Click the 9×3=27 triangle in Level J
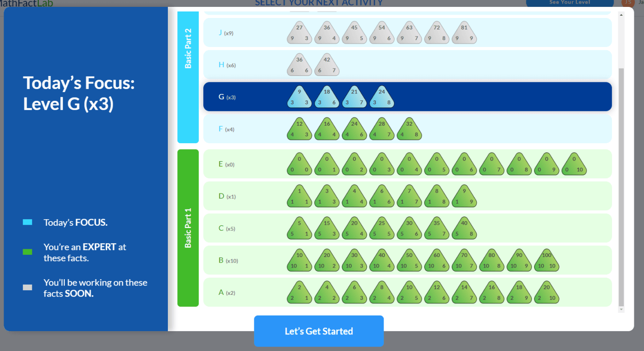The image size is (644, 351). [299, 33]
